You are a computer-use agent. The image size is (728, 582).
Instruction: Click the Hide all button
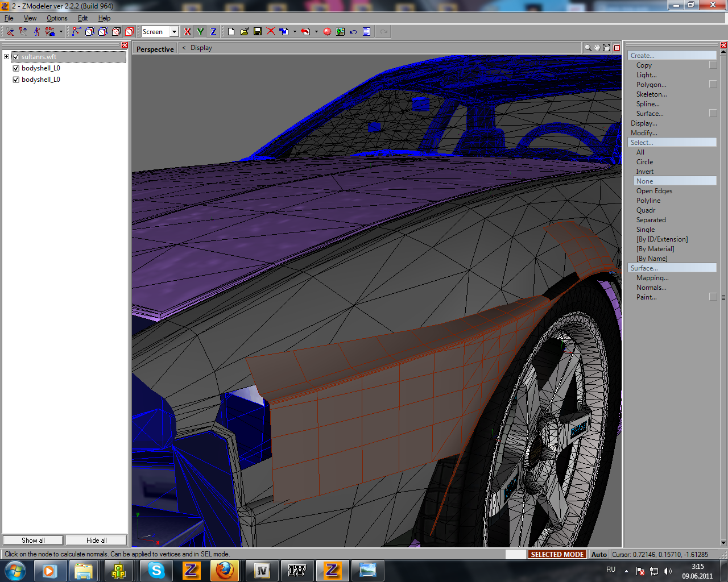[x=96, y=541]
